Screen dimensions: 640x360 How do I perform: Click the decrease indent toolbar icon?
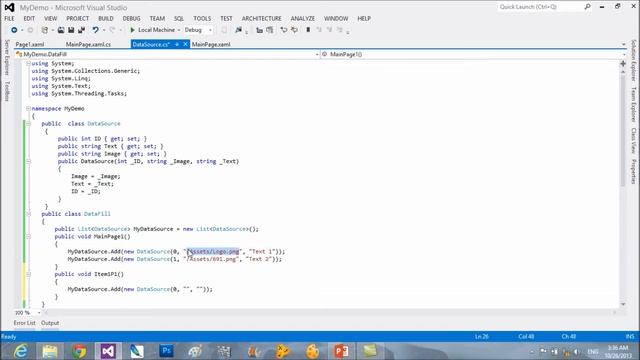point(259,30)
